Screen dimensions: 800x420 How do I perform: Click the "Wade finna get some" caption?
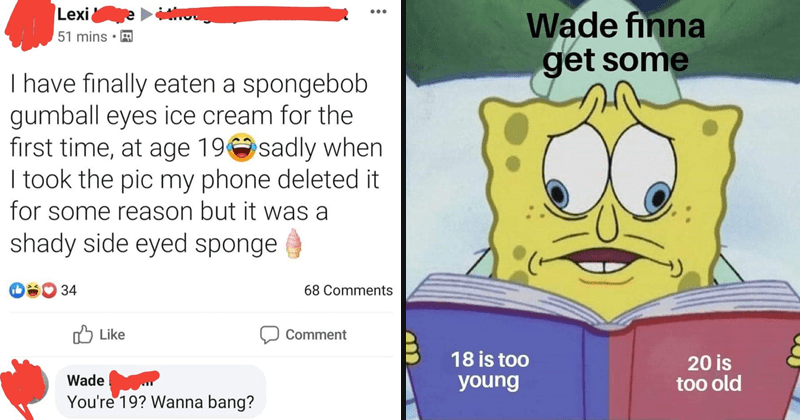click(616, 43)
